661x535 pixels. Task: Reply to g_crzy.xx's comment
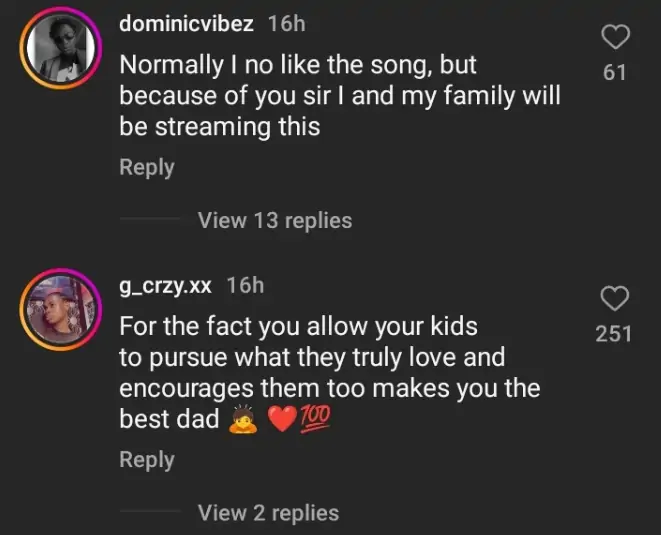(x=147, y=460)
